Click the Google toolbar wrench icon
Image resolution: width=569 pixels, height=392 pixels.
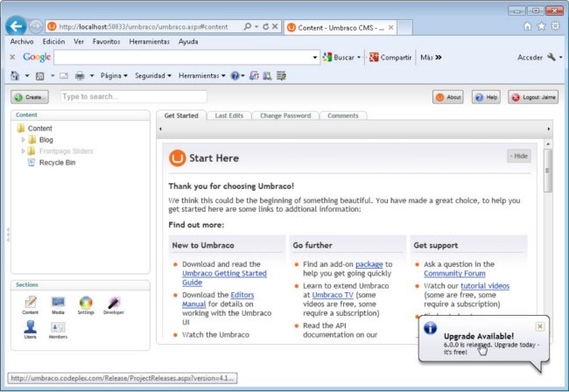tap(551, 57)
